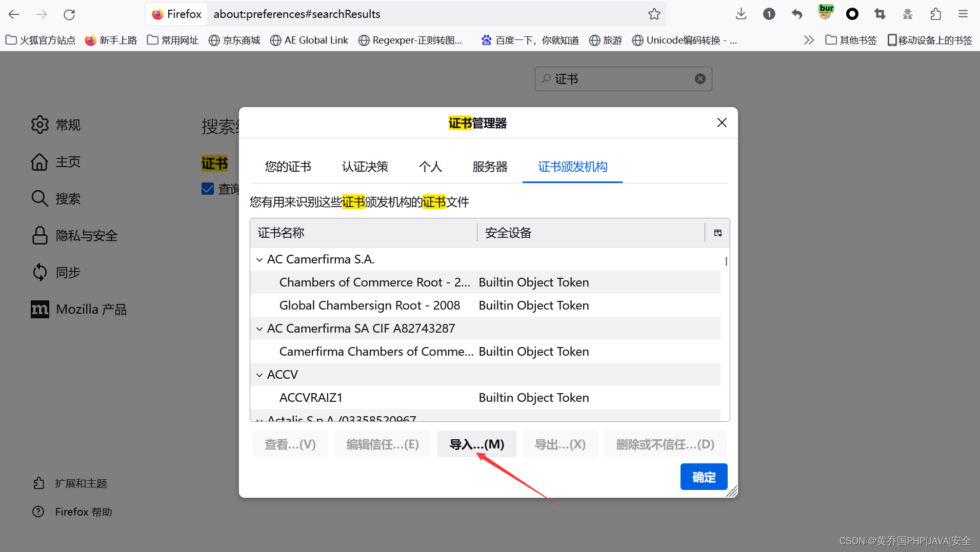Image resolution: width=980 pixels, height=552 pixels.
Task: Open 新手上路 bookmark
Action: pyautogui.click(x=111, y=40)
